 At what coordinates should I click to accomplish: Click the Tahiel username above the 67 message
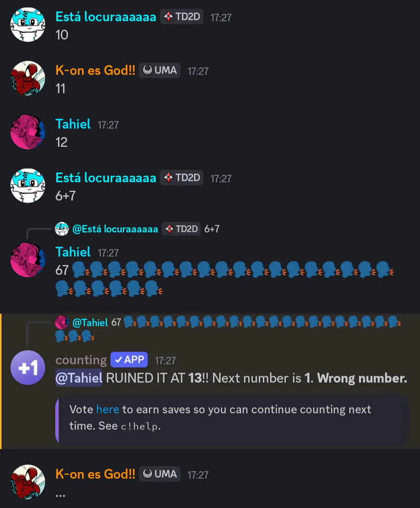73,252
